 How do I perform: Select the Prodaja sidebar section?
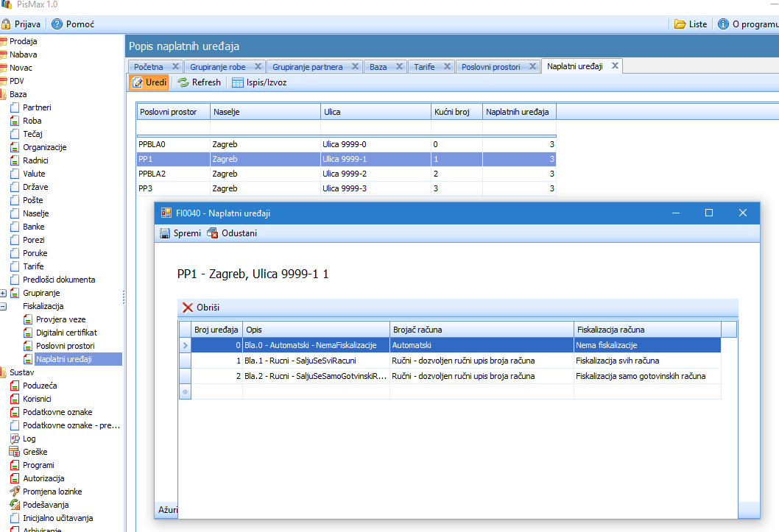click(x=24, y=41)
